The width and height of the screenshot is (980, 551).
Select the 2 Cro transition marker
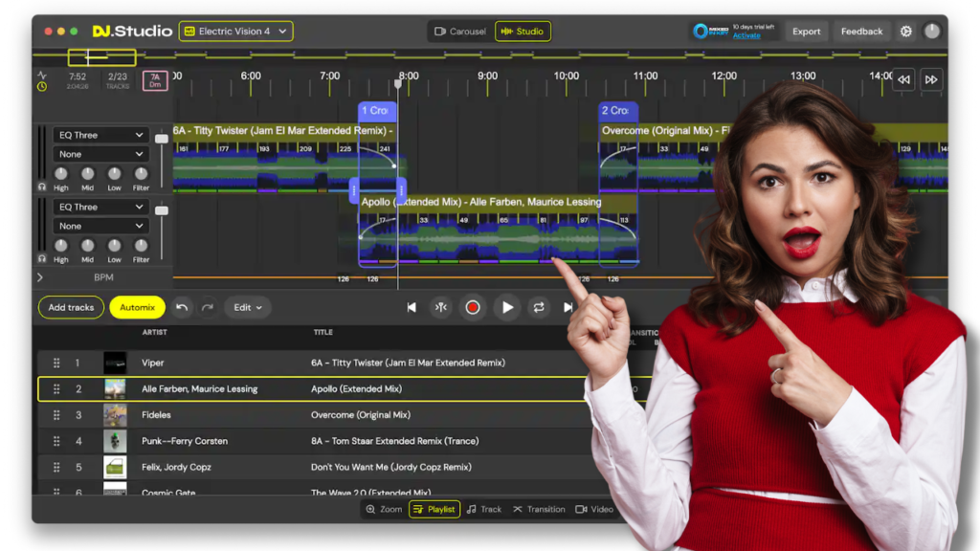[x=617, y=111]
